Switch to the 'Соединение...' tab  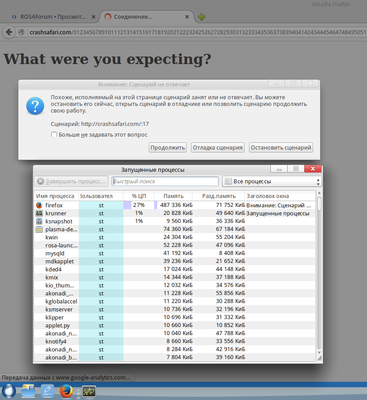(x=147, y=17)
